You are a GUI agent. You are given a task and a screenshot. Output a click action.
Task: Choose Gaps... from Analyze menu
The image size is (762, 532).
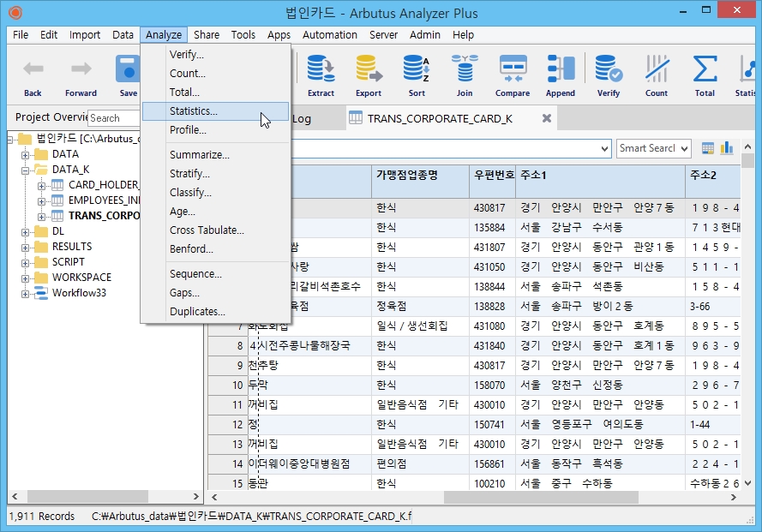[215, 293]
